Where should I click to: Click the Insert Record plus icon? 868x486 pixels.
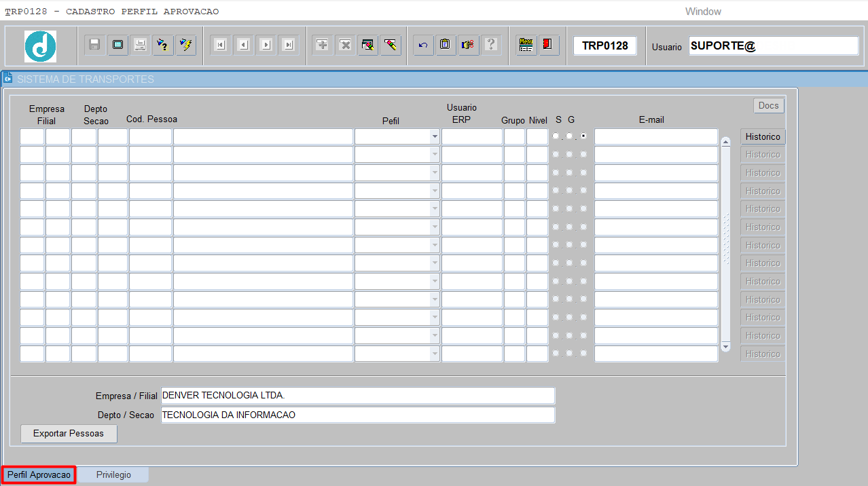point(322,45)
